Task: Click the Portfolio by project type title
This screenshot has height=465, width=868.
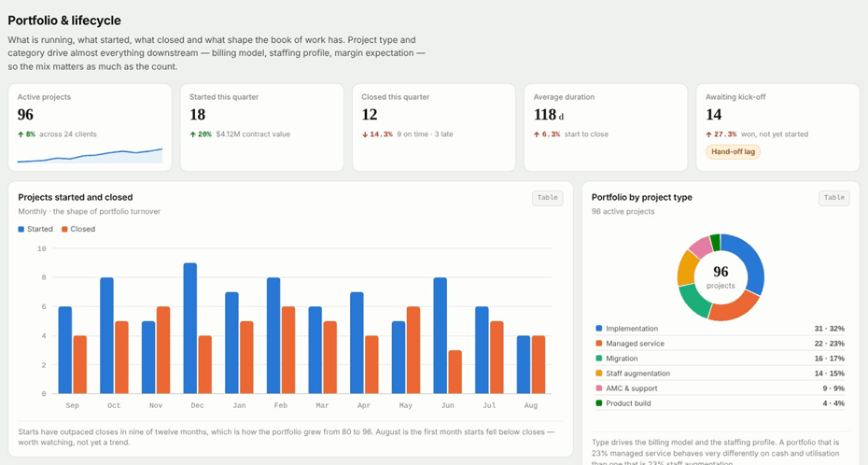Action: (641, 197)
